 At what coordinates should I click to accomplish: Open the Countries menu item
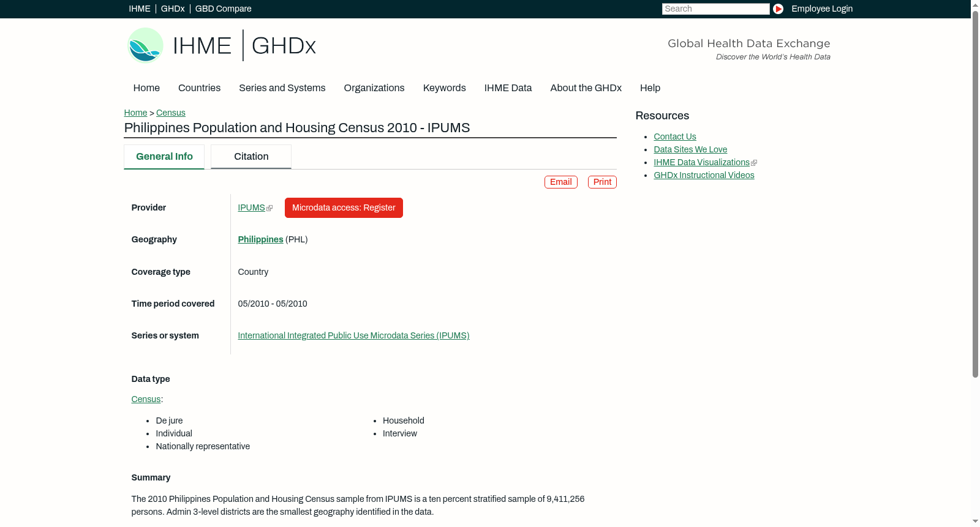[x=199, y=88]
